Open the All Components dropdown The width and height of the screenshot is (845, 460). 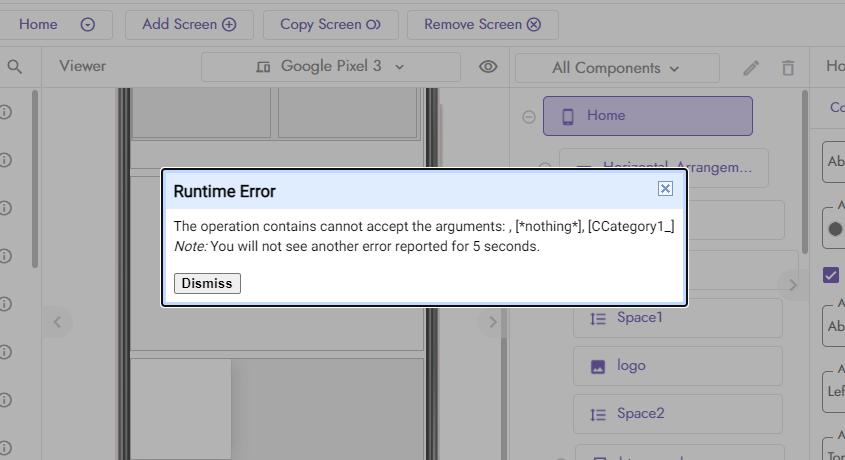point(617,68)
